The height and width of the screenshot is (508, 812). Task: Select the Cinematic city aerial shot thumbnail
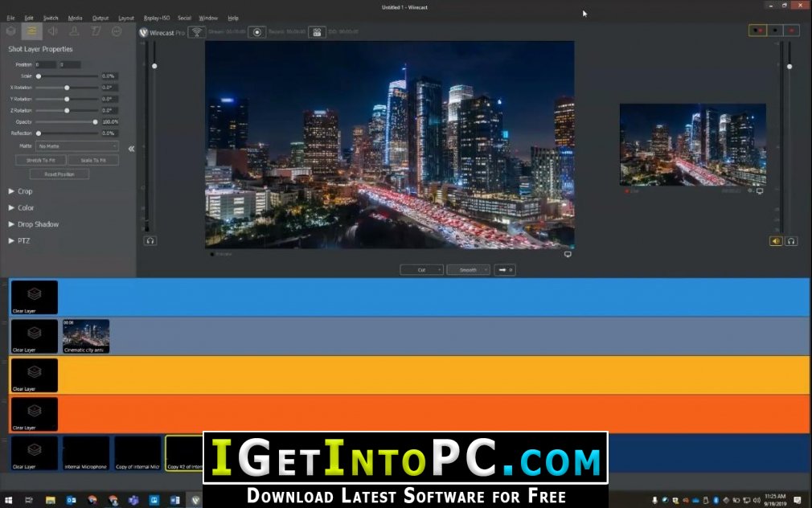pos(86,336)
